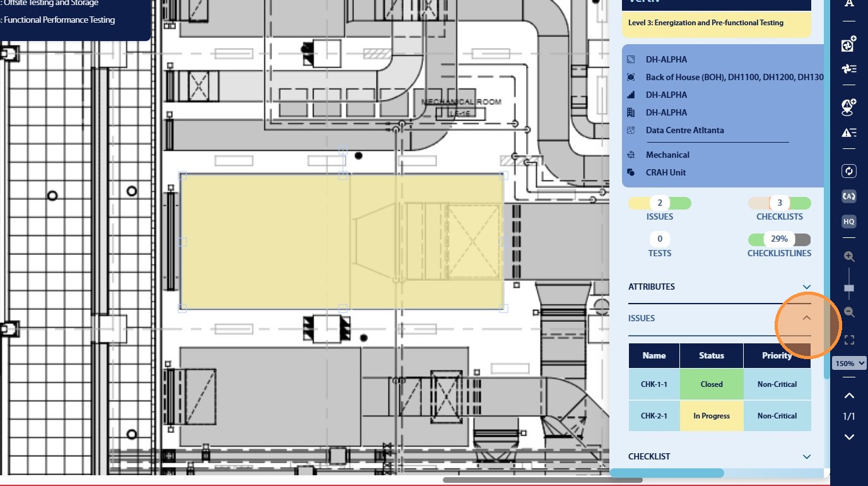Viewport: 868px width, 486px height.
Task: Click the 1/1 page indicator
Action: (849, 417)
